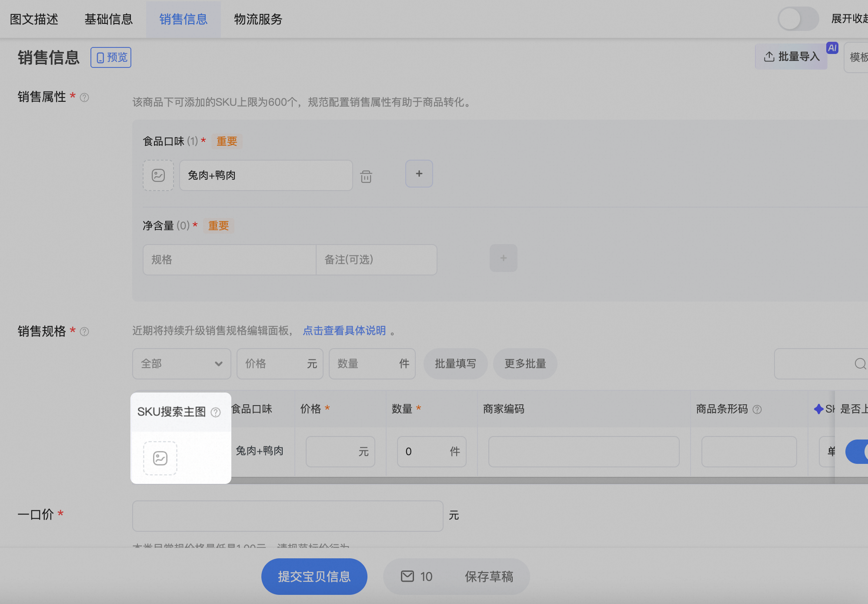Go to the 物流服务 tab
Image resolution: width=868 pixels, height=604 pixels.
click(x=258, y=19)
